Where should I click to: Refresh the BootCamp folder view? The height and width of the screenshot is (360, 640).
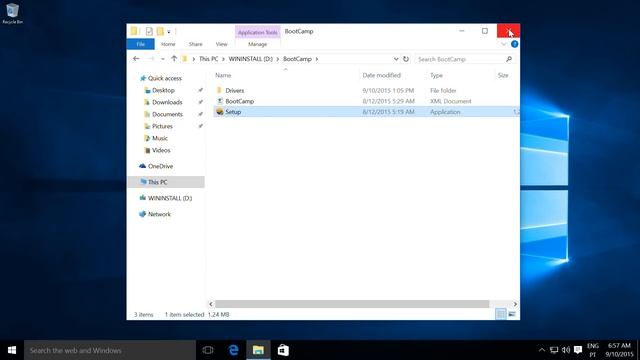pos(406,59)
